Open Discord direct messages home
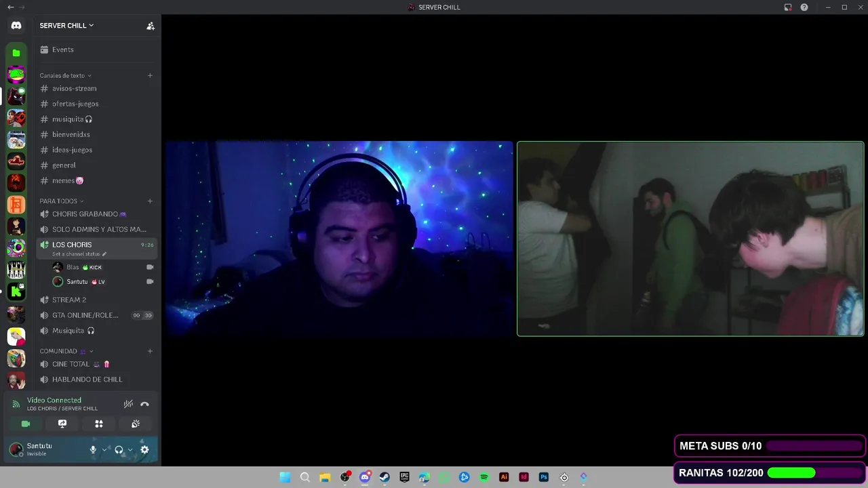This screenshot has height=488, width=868. 16,26
